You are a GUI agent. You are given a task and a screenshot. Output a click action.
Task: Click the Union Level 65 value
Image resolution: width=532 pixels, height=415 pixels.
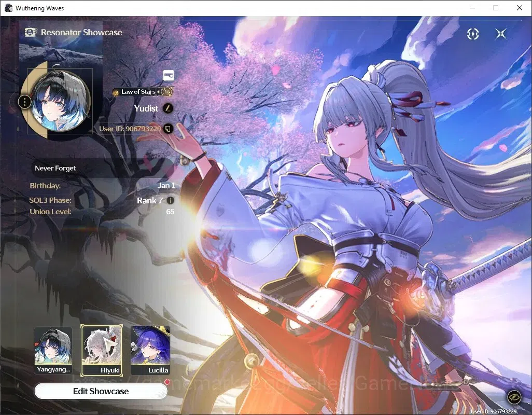(170, 212)
